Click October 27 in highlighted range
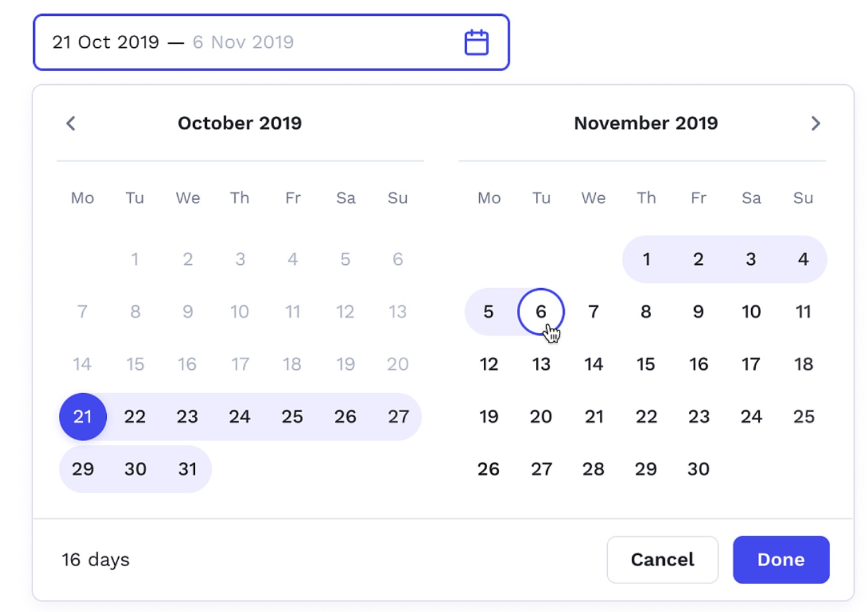 pos(398,417)
